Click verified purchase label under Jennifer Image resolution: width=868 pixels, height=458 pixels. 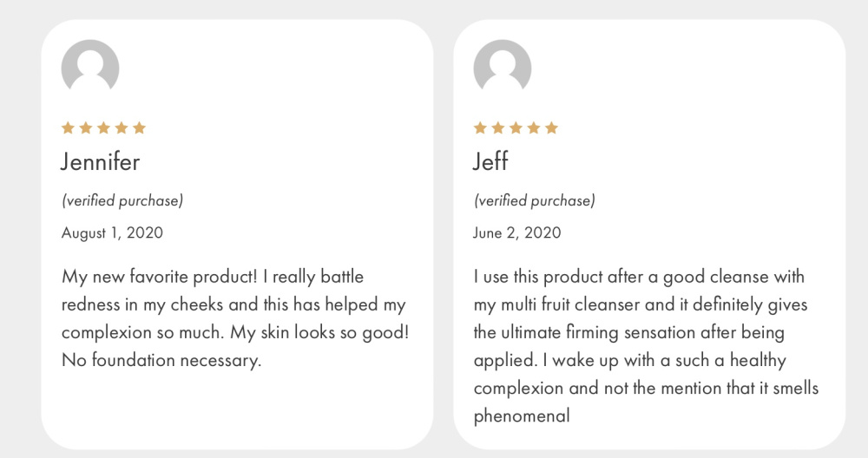pyautogui.click(x=122, y=200)
